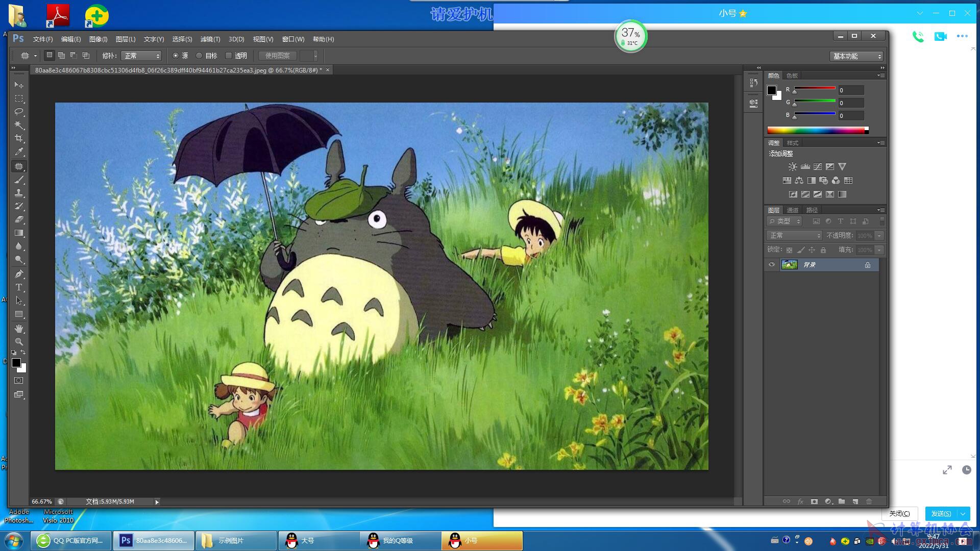980x551 pixels.
Task: Switch to the 通道 tab
Action: pyautogui.click(x=792, y=210)
